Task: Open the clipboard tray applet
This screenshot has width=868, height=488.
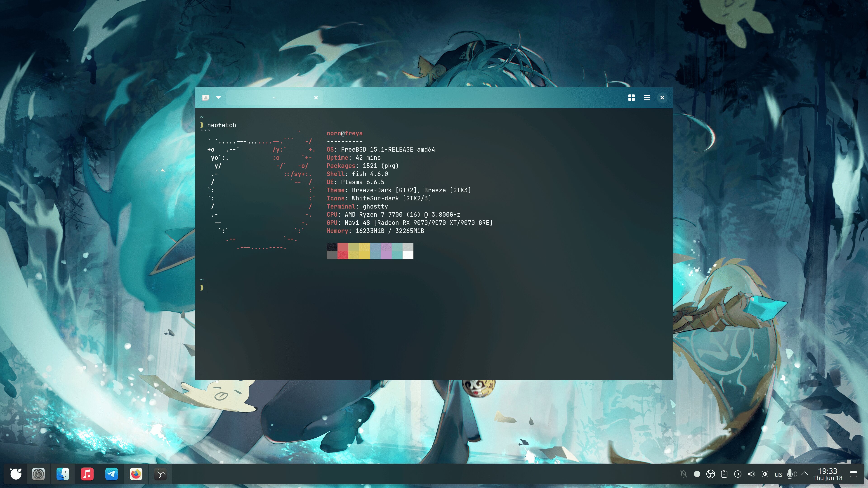Action: (x=724, y=474)
